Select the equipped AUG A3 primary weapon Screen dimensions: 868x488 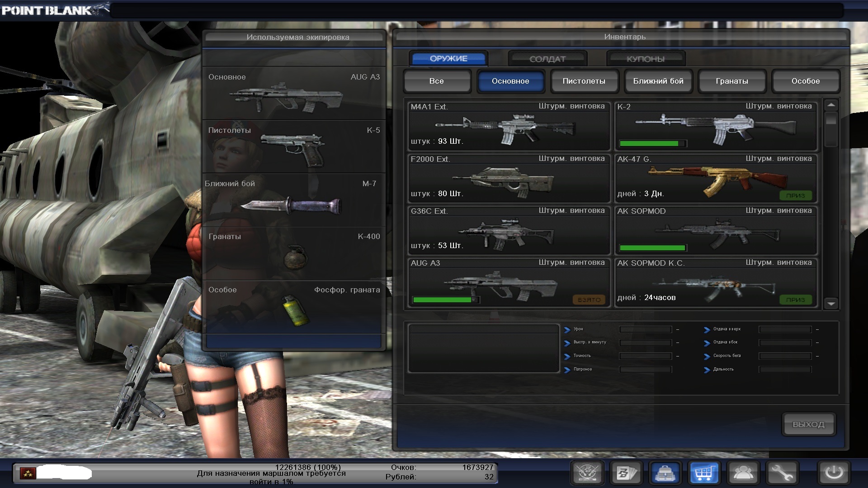[x=294, y=93]
